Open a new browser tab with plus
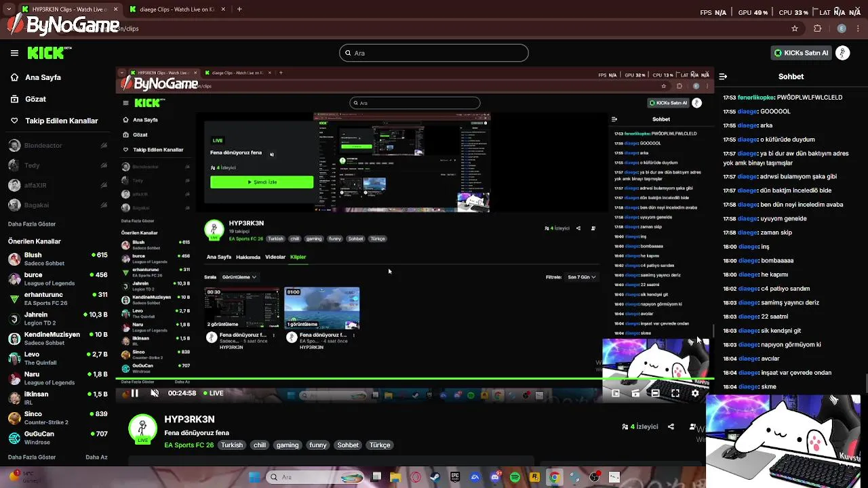Image resolution: width=868 pixels, height=488 pixels. (239, 9)
